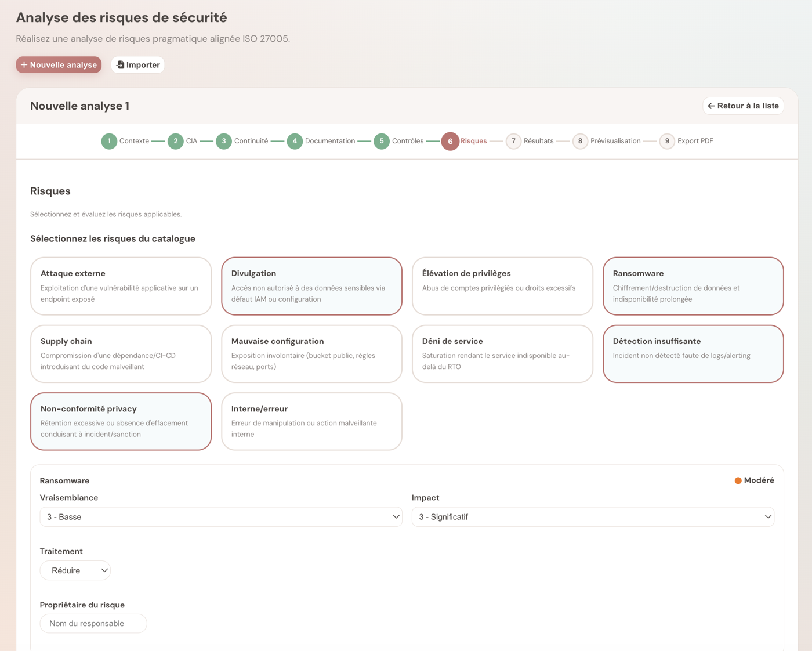Open the Vraisemblance dropdown
Image resolution: width=812 pixels, height=651 pixels.
[x=221, y=517]
